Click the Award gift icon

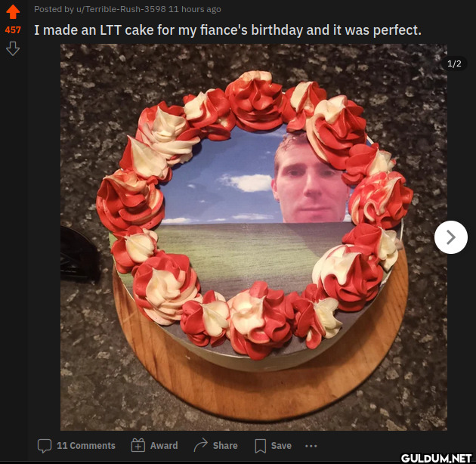[x=138, y=445]
